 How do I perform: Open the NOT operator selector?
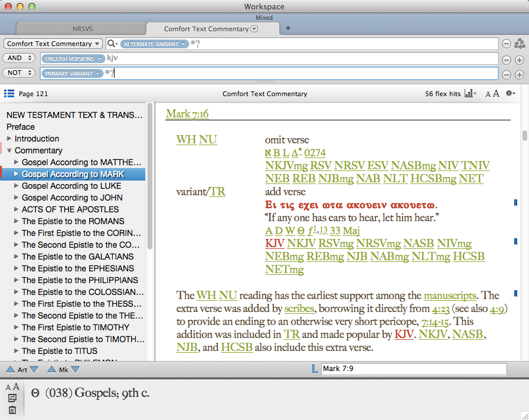click(19, 73)
